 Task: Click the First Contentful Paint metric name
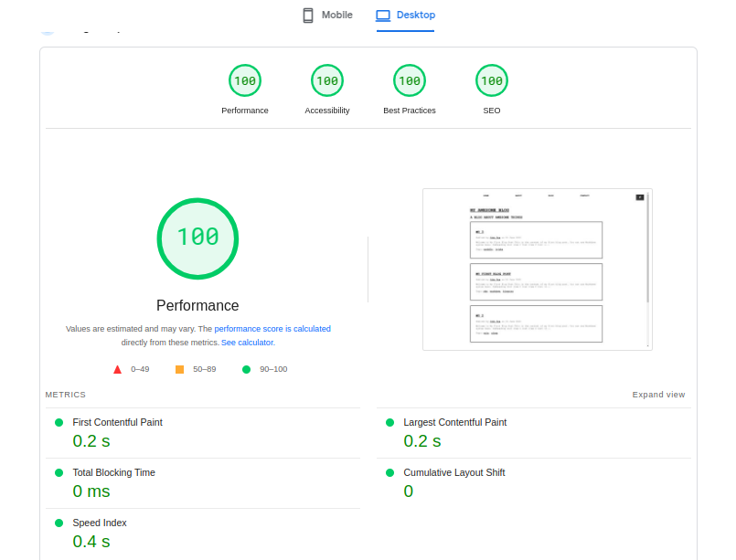(x=117, y=422)
